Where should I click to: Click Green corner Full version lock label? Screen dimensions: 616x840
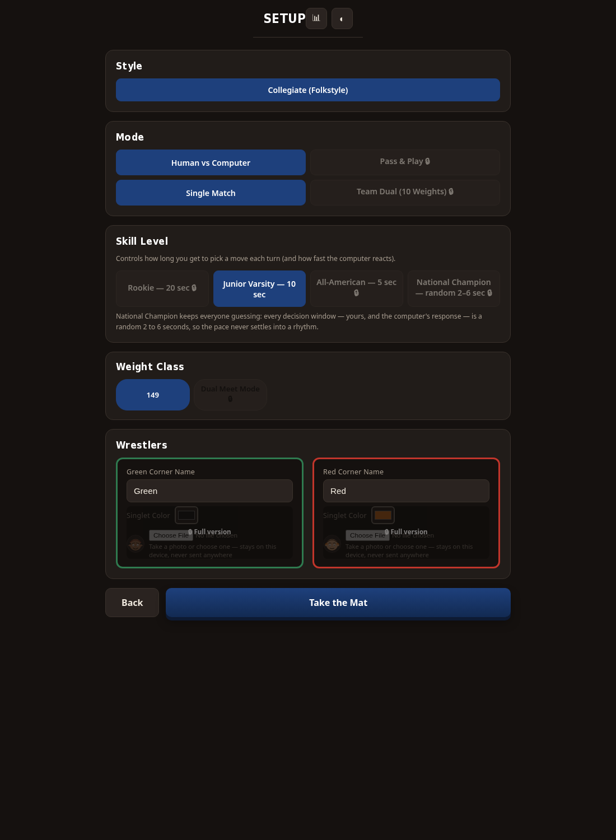click(209, 532)
